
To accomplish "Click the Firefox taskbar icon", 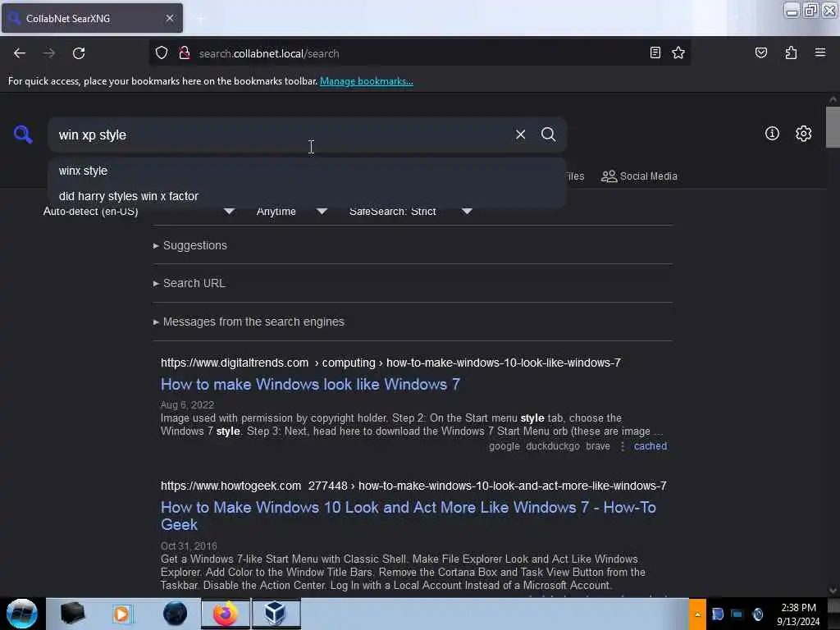I will [x=226, y=614].
